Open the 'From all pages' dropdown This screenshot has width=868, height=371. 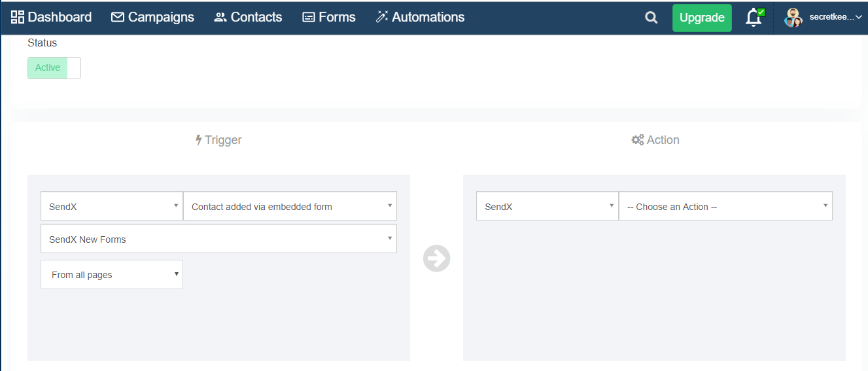coord(112,274)
